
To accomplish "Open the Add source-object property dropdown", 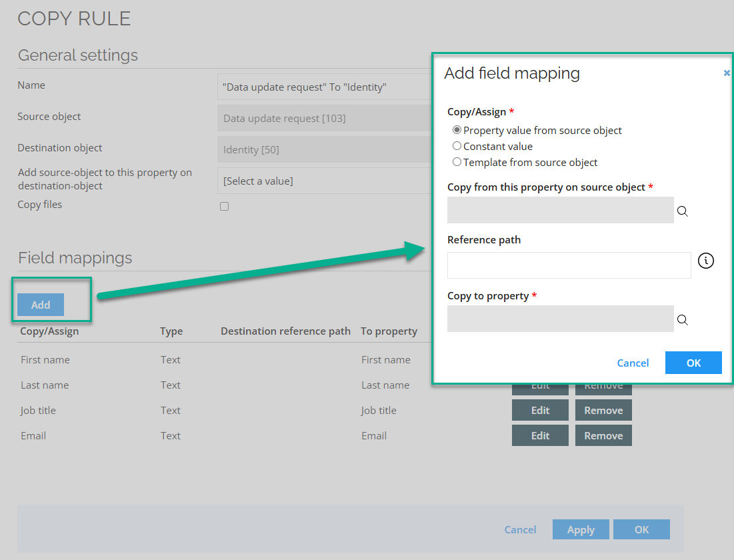I will (325, 181).
